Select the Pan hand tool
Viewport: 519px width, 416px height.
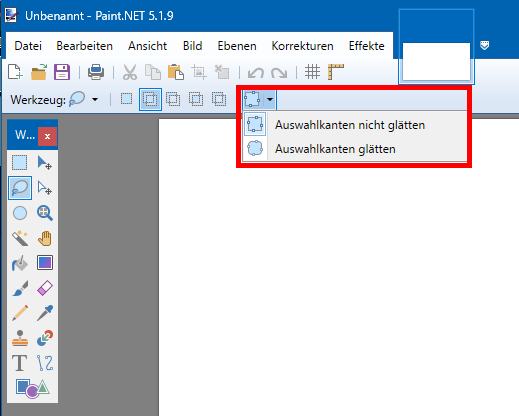tap(45, 238)
